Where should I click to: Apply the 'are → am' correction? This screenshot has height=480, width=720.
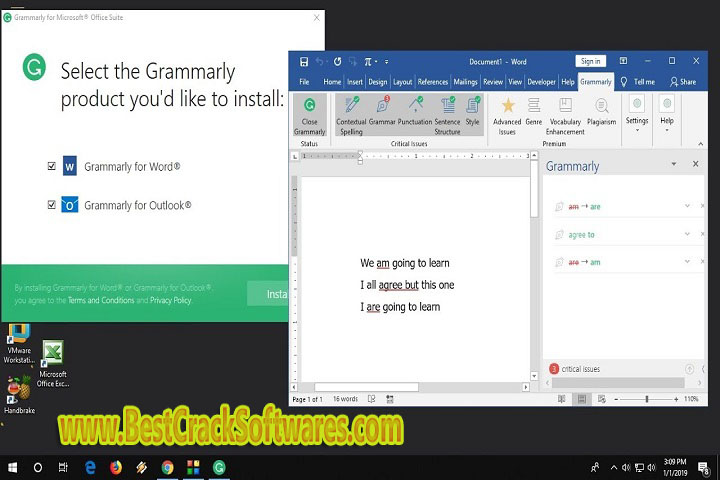pyautogui.click(x=595, y=262)
